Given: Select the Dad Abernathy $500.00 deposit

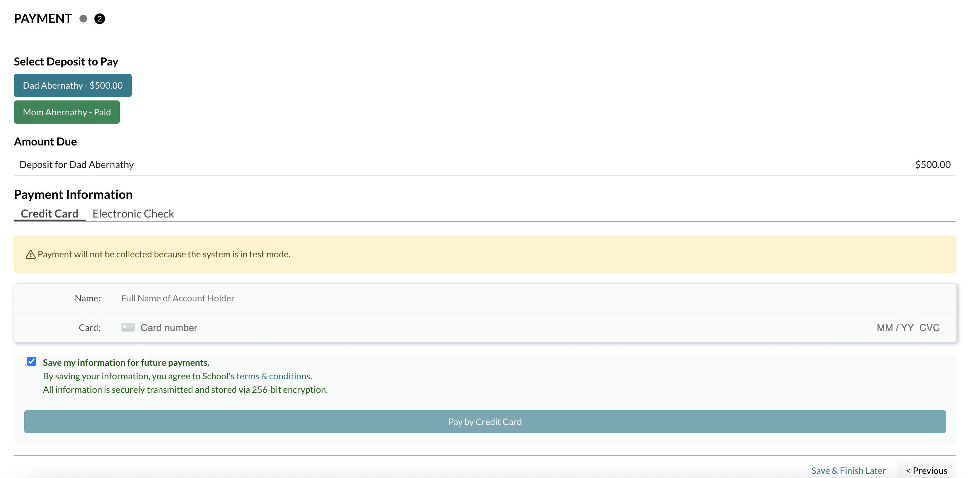Looking at the screenshot, I should pyautogui.click(x=73, y=86).
